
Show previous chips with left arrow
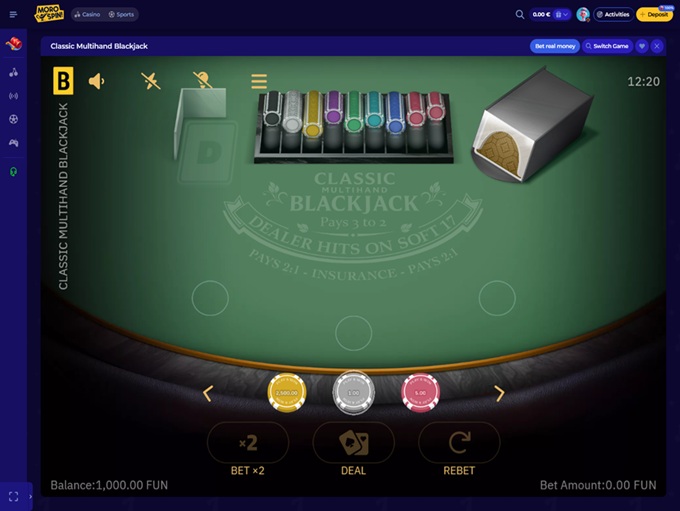[208, 393]
